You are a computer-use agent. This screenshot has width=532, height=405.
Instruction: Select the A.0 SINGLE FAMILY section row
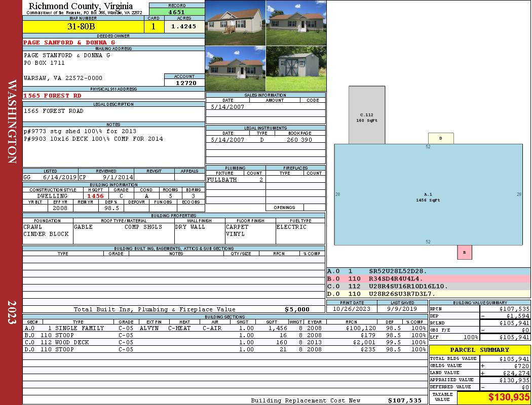point(224,328)
